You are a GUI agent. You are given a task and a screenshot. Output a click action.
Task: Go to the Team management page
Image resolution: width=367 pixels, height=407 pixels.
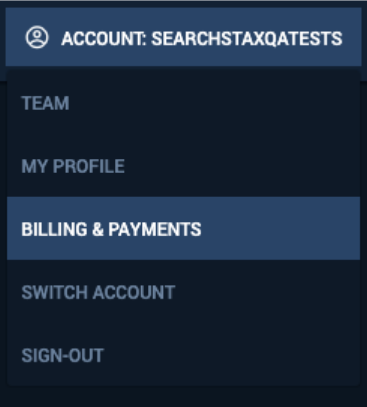pos(183,103)
